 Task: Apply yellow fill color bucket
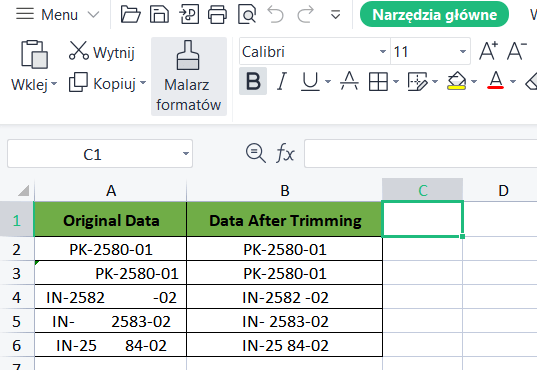pyautogui.click(x=457, y=81)
